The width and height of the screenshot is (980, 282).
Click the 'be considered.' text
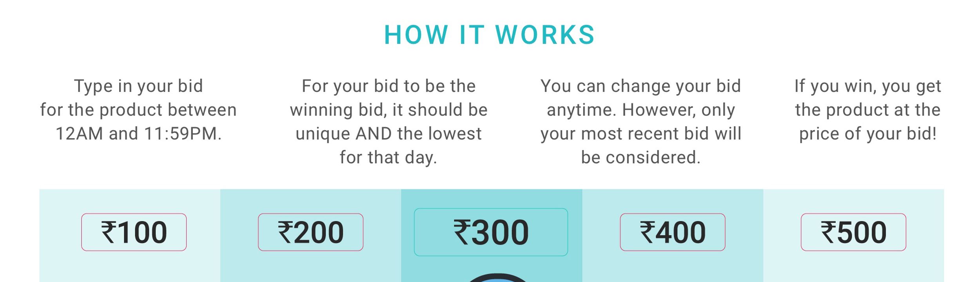tap(641, 158)
